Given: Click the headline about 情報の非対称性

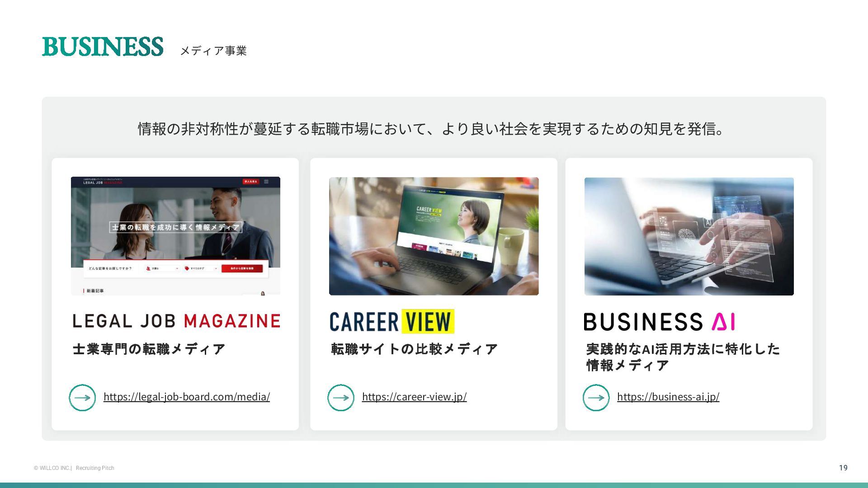Looking at the screenshot, I should click(x=432, y=129).
